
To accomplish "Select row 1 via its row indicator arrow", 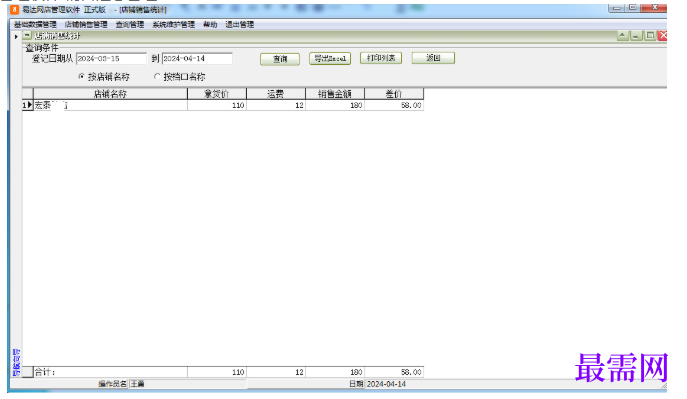I will tap(28, 105).
